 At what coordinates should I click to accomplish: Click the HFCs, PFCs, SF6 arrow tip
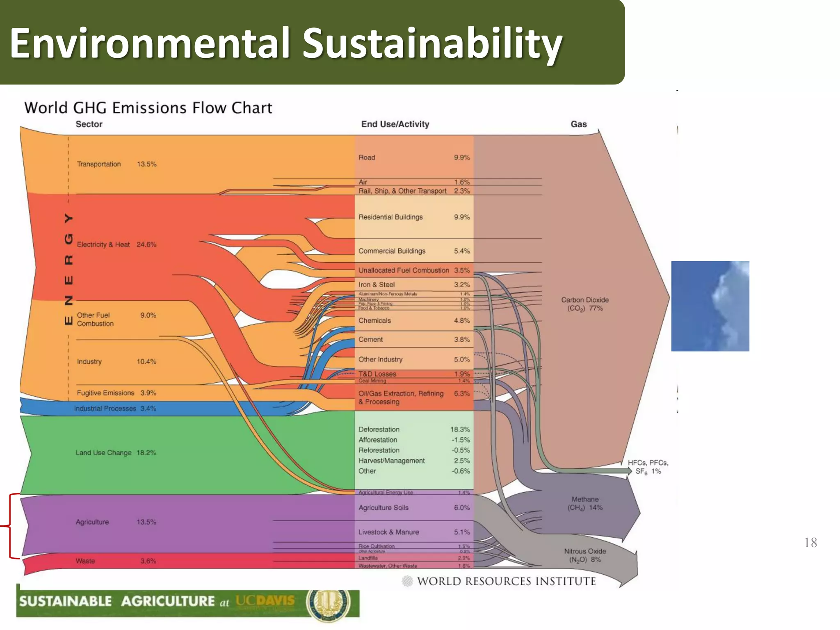click(x=629, y=471)
